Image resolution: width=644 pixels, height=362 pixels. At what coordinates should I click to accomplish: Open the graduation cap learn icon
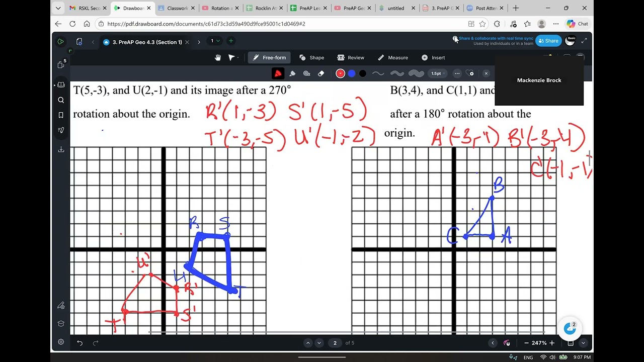coord(61,323)
